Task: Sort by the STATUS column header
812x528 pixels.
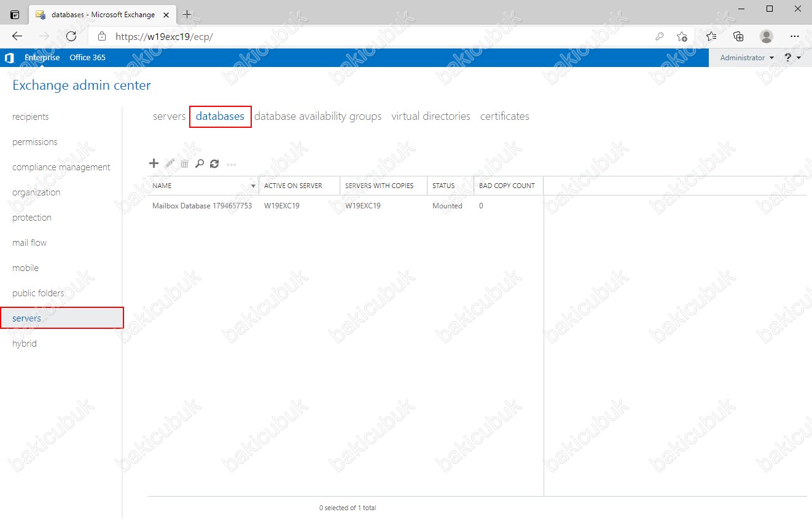Action: tap(450, 186)
